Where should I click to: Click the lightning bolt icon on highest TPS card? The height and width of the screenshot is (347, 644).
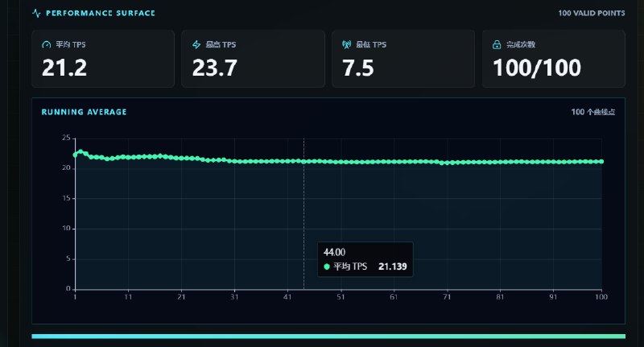pyautogui.click(x=196, y=44)
